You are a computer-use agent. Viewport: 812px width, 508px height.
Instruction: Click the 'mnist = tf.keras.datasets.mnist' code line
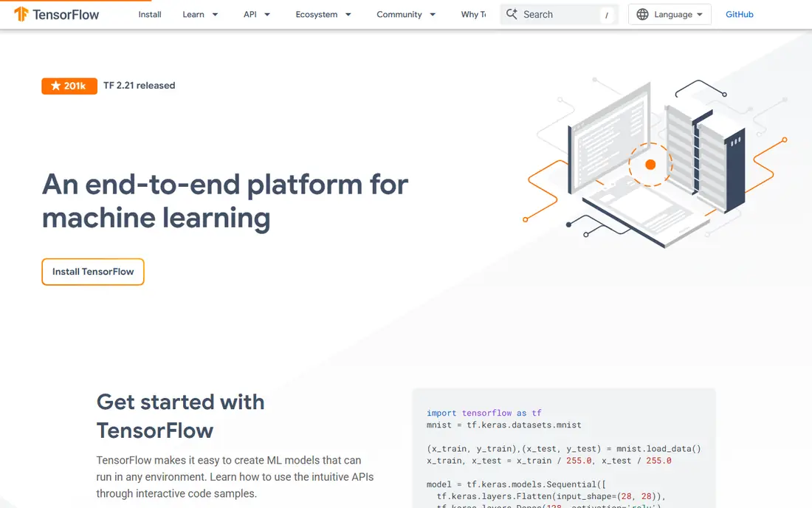point(504,425)
